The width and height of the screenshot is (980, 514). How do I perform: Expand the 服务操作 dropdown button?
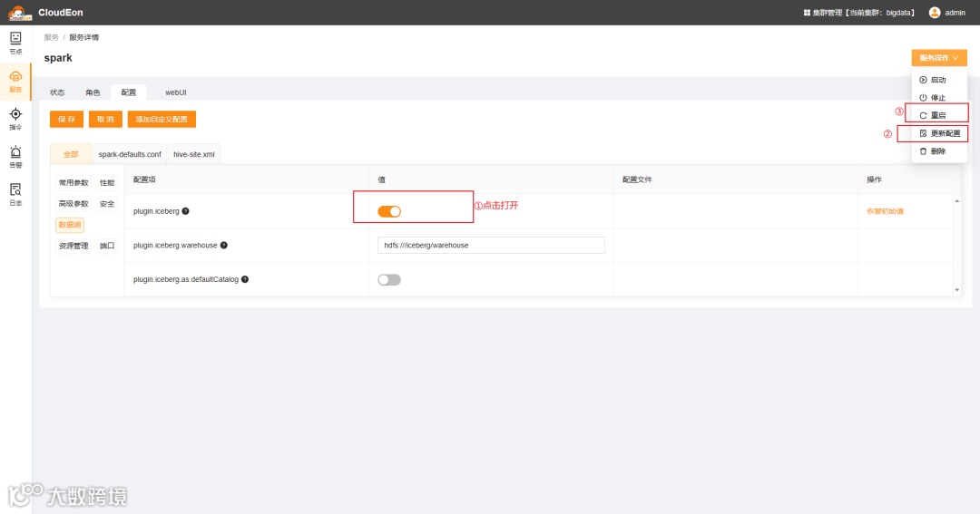tap(939, 57)
